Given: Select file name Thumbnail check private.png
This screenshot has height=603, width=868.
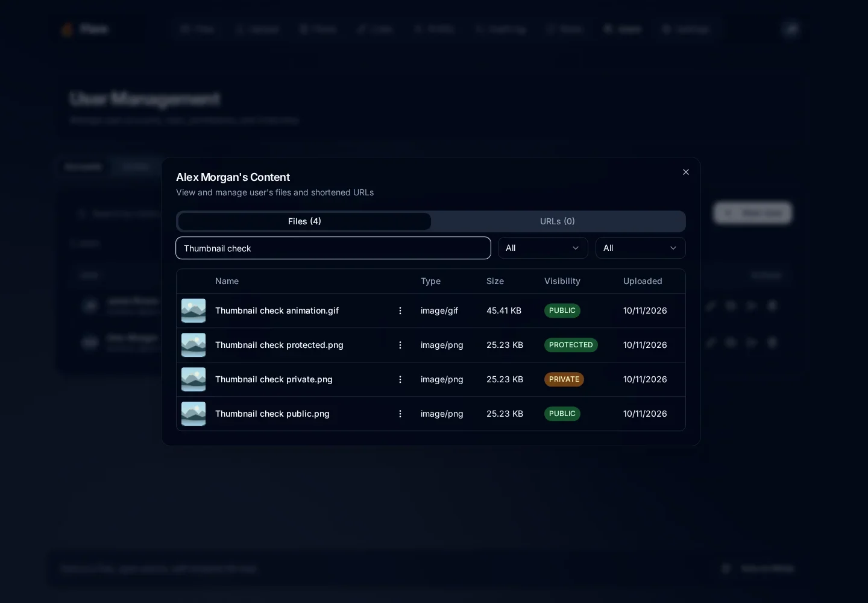Looking at the screenshot, I should [x=274, y=379].
